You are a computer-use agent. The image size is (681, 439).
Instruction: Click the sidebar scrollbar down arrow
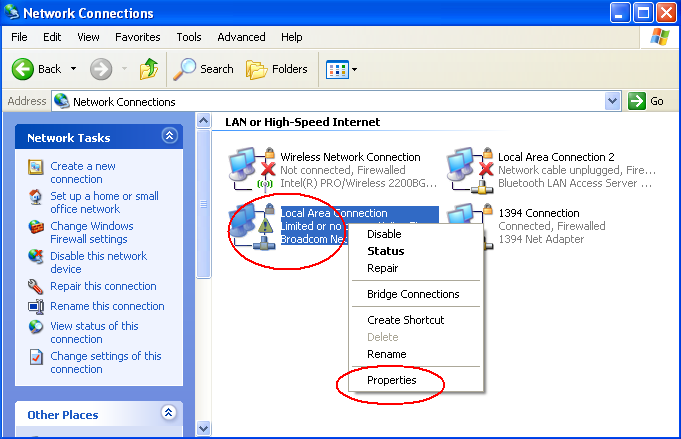(203, 429)
